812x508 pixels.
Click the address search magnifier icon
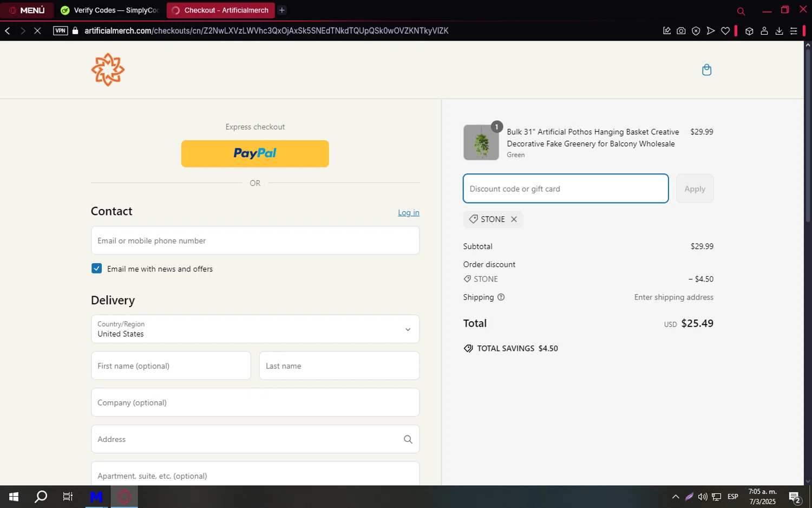click(408, 439)
